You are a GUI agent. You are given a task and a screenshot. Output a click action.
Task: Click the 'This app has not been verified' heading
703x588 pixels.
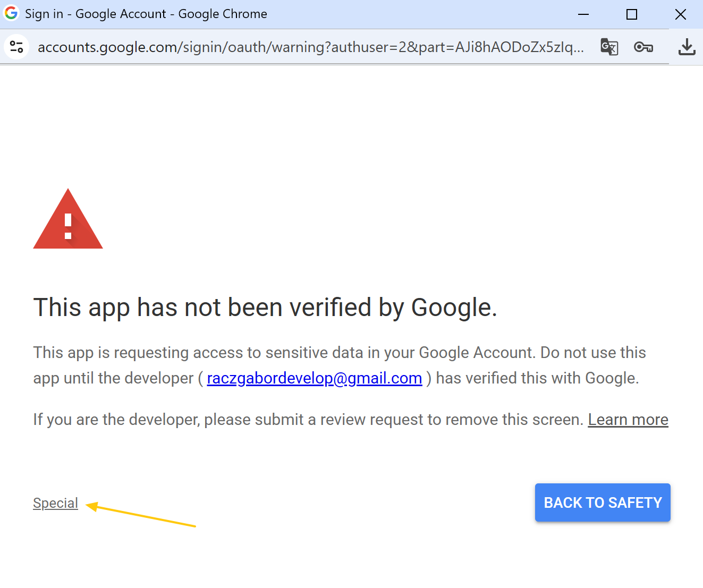[265, 308]
